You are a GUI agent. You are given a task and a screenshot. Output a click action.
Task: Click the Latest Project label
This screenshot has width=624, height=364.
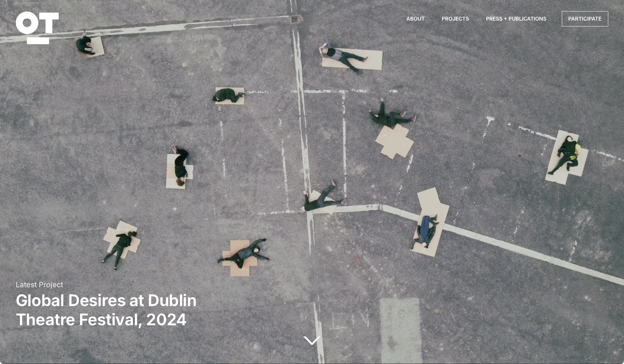click(x=39, y=285)
